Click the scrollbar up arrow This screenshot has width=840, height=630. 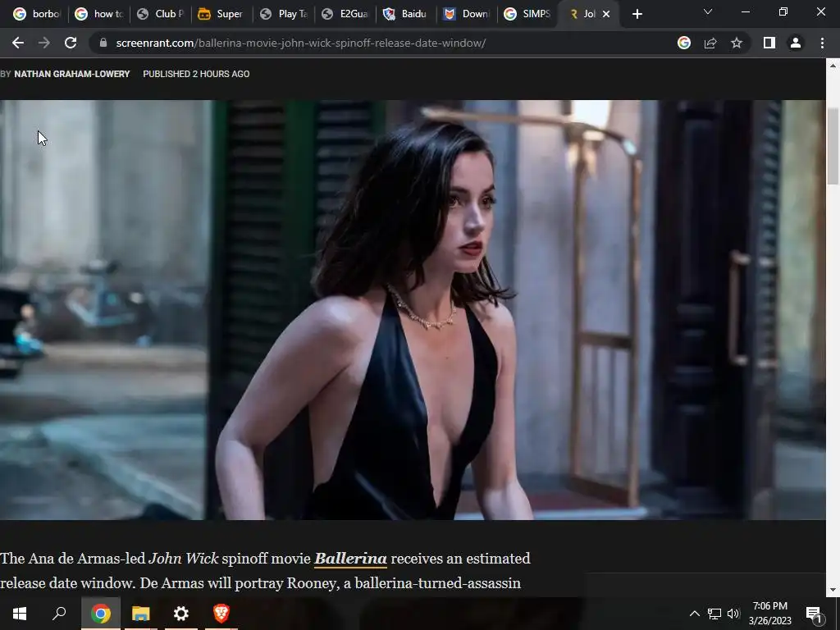coord(833,66)
